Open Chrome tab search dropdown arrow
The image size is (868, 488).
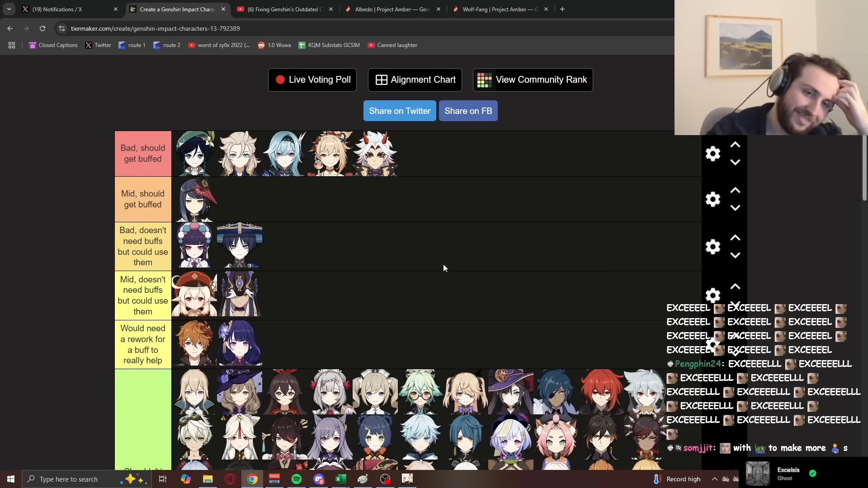9,9
